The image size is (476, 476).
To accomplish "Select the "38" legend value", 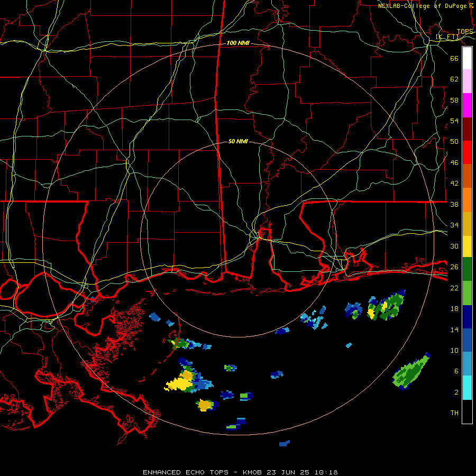I will [x=454, y=204].
